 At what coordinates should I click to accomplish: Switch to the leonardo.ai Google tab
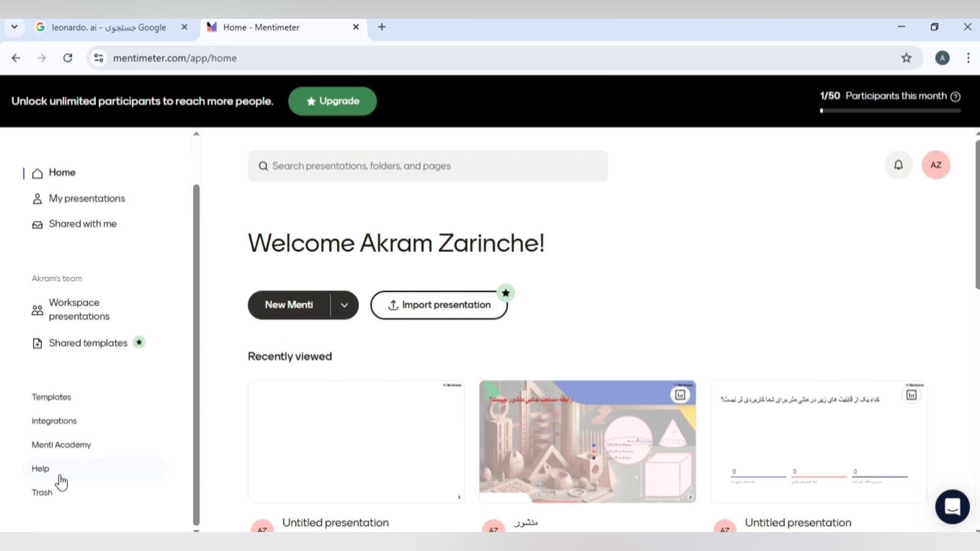pyautogui.click(x=109, y=28)
